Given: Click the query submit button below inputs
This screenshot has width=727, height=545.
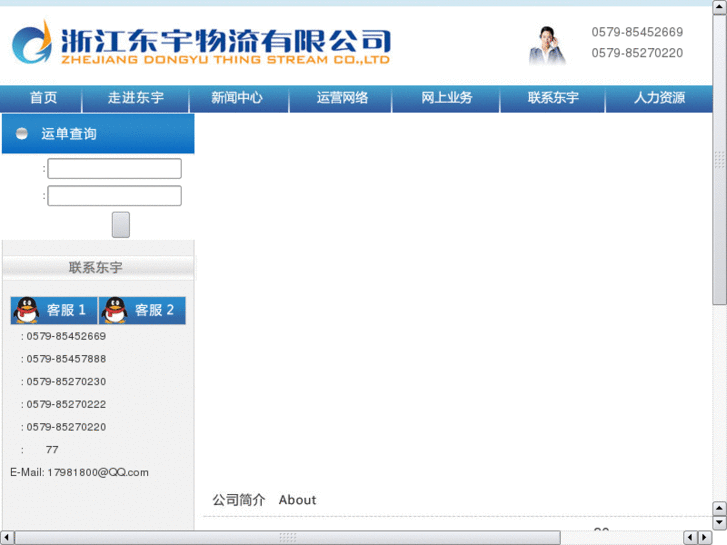Looking at the screenshot, I should click(121, 225).
